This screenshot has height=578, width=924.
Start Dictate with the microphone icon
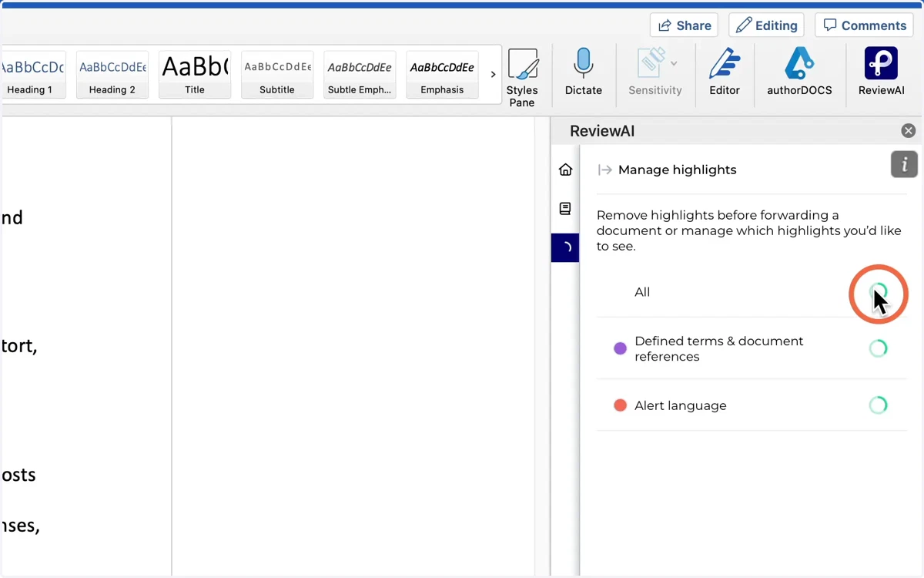coord(584,72)
